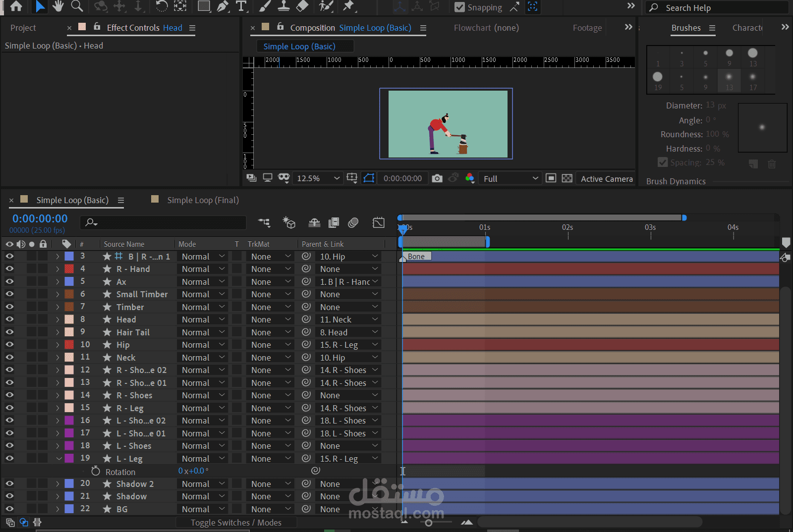Select the Zoom magnifier tool
The image size is (793, 532).
click(77, 6)
